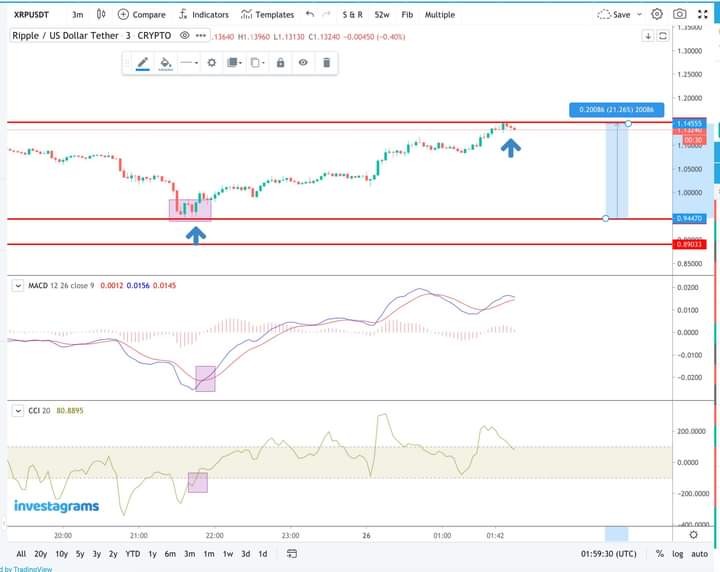
Task: Toggle fullscreen mode
Action: (703, 14)
